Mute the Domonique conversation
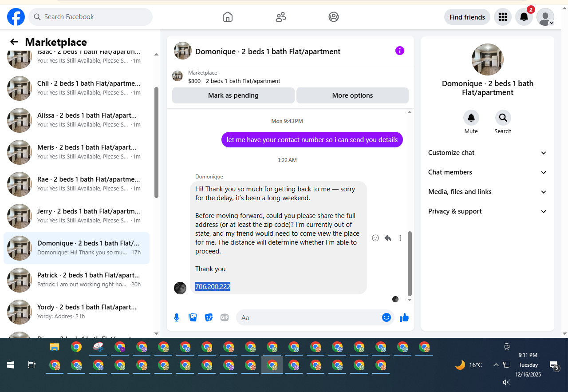The image size is (568, 392). tap(471, 118)
